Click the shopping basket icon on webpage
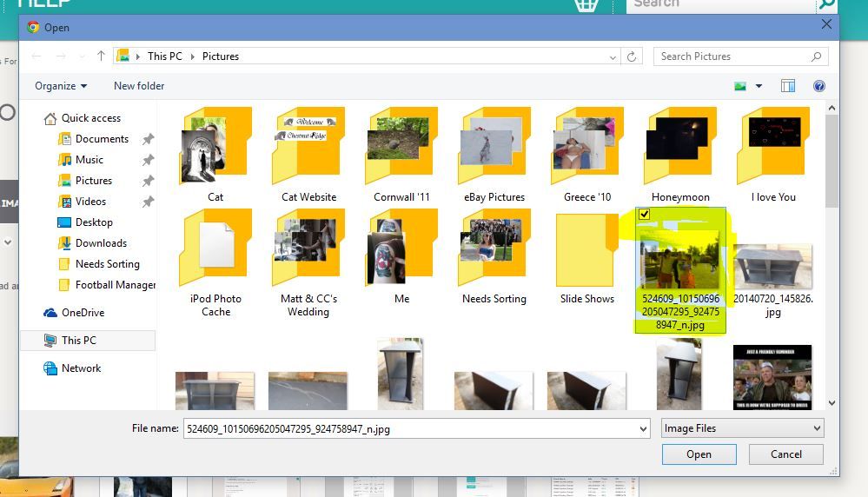Screen dimensions: 868x497 (x=586, y=5)
